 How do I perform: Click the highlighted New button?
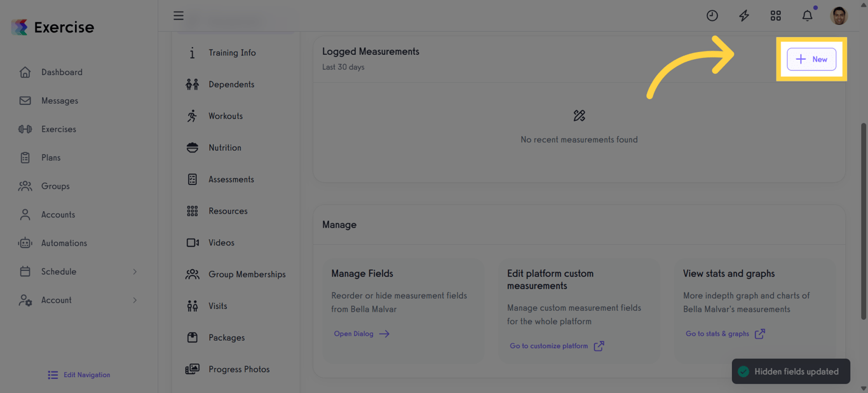811,59
